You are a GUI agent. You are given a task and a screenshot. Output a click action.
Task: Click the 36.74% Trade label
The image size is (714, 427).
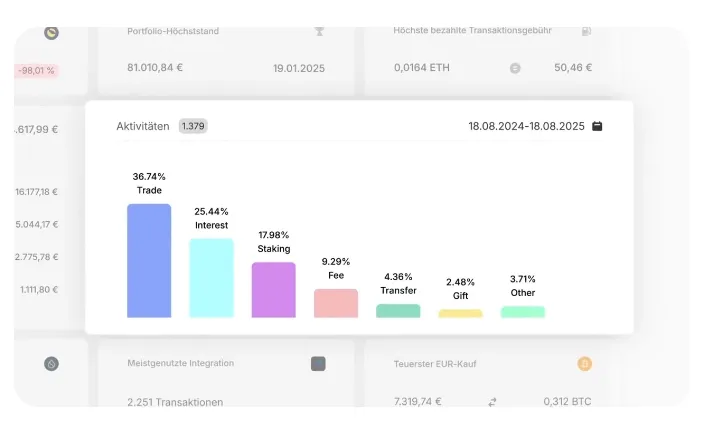coord(149,183)
